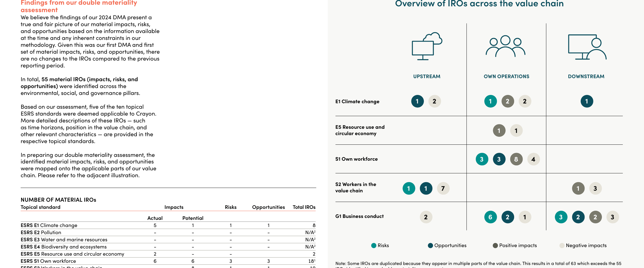Click S2 upstream negative impacts circle 7

click(443, 188)
